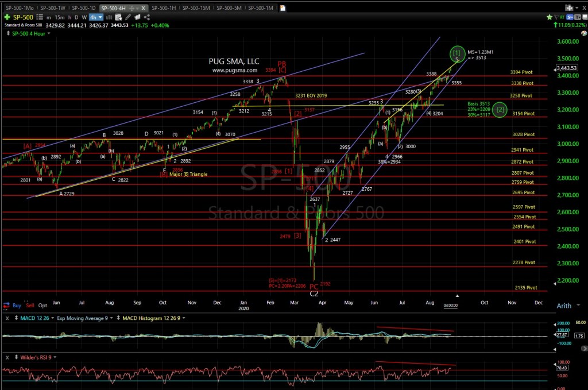The image size is (588, 390).
Task: Expand the SP-500 4 Hour series dropdown
Action: tap(49, 34)
